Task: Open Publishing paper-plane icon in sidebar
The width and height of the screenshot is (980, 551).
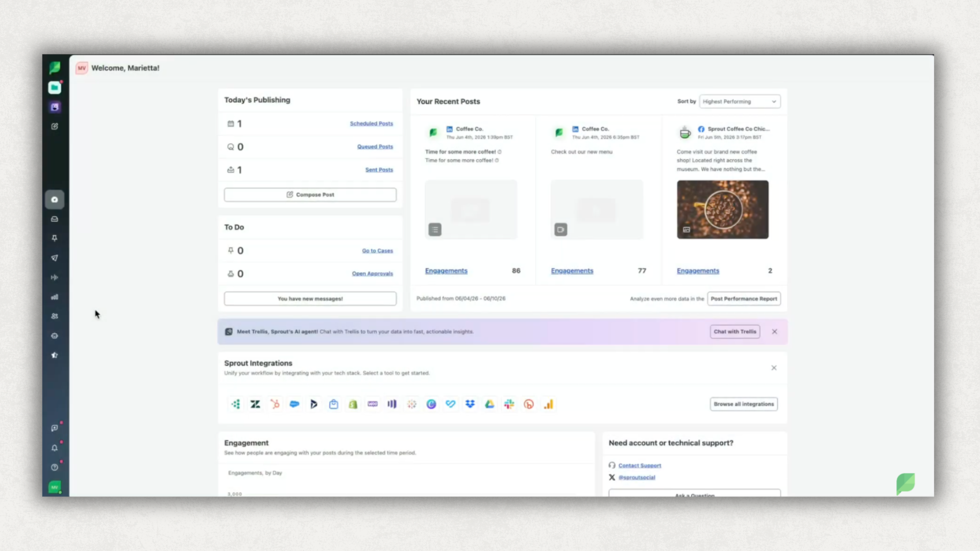Action: [55, 258]
